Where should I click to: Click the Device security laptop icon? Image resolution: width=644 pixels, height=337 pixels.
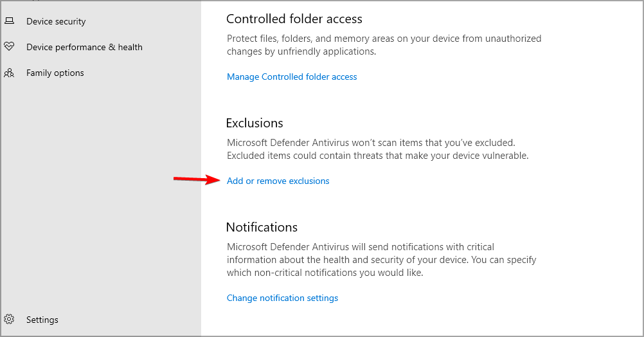click(x=9, y=21)
